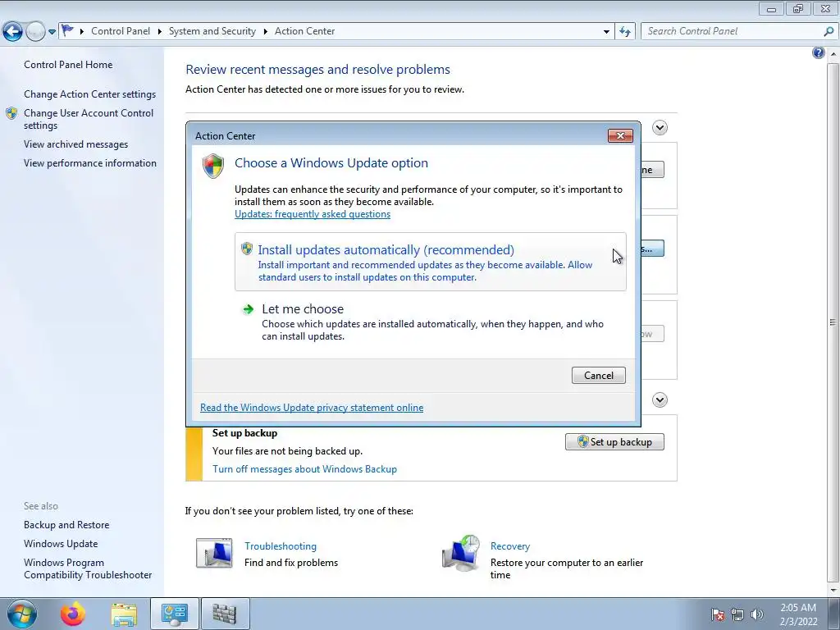Choose Install updates automatically (recommended)
Image resolution: width=840 pixels, height=630 pixels.
click(x=430, y=262)
